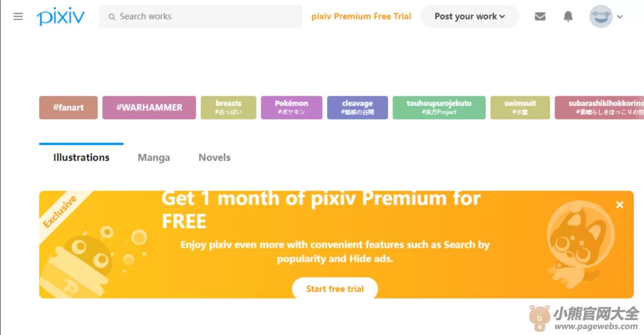Click the Start free trial button
This screenshot has height=335, width=644.
tap(335, 289)
